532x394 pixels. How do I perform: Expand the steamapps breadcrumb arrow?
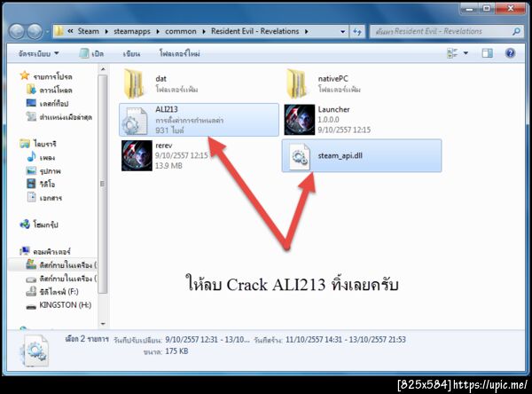coord(158,32)
